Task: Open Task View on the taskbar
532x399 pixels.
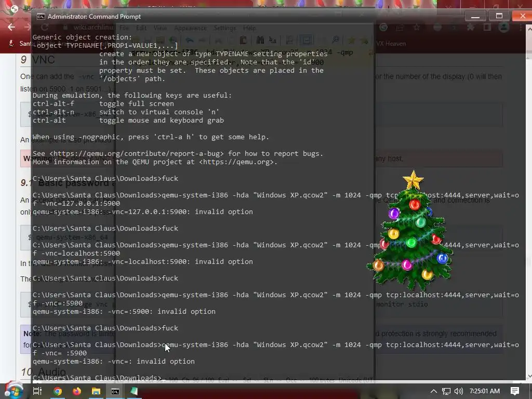Action: 37,391
